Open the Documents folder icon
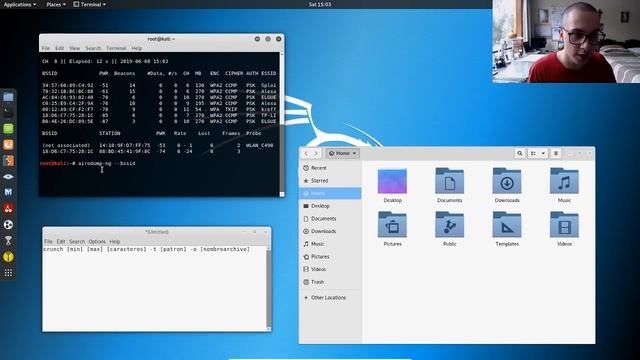 (x=449, y=182)
